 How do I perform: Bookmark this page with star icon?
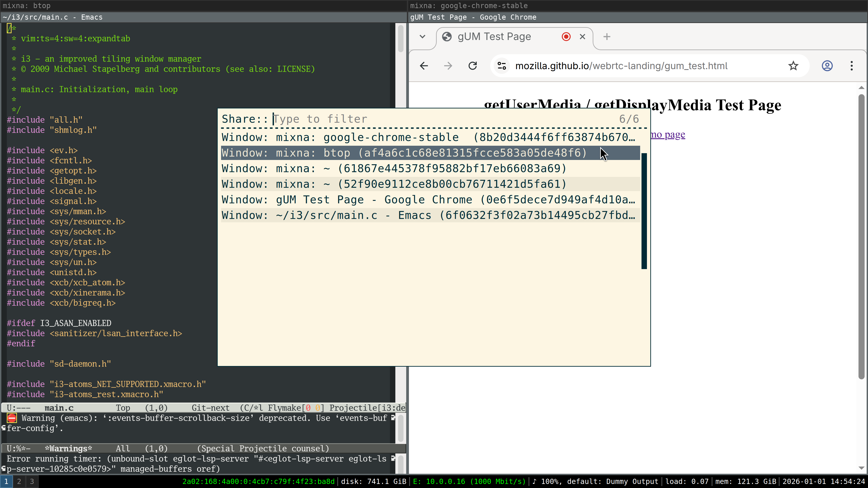pos(793,66)
